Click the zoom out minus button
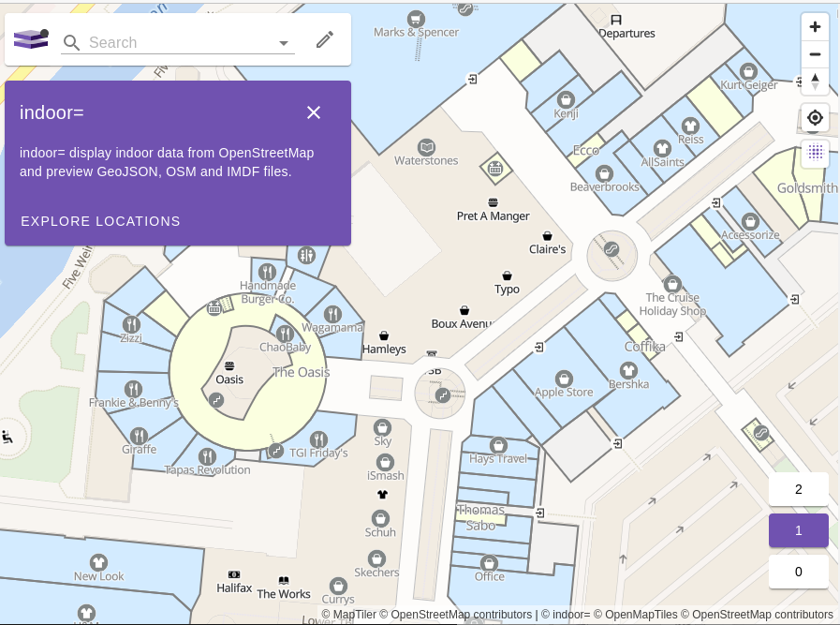The image size is (840, 625). click(815, 54)
